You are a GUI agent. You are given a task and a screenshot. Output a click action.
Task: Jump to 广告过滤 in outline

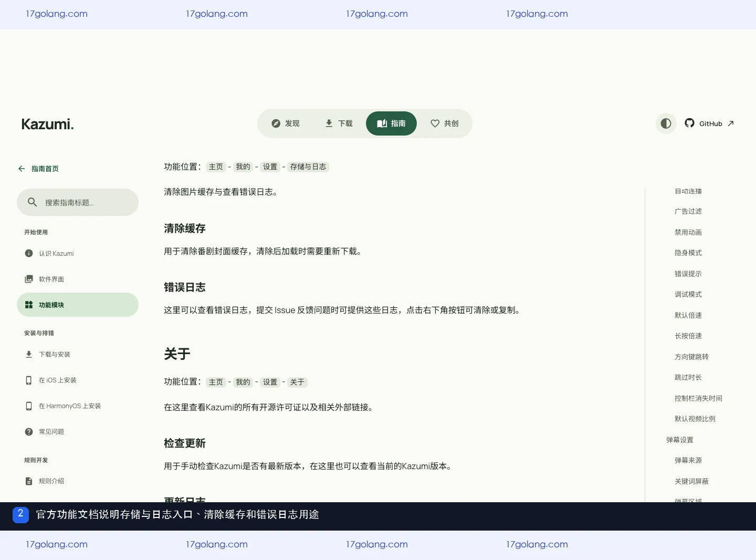pyautogui.click(x=688, y=211)
